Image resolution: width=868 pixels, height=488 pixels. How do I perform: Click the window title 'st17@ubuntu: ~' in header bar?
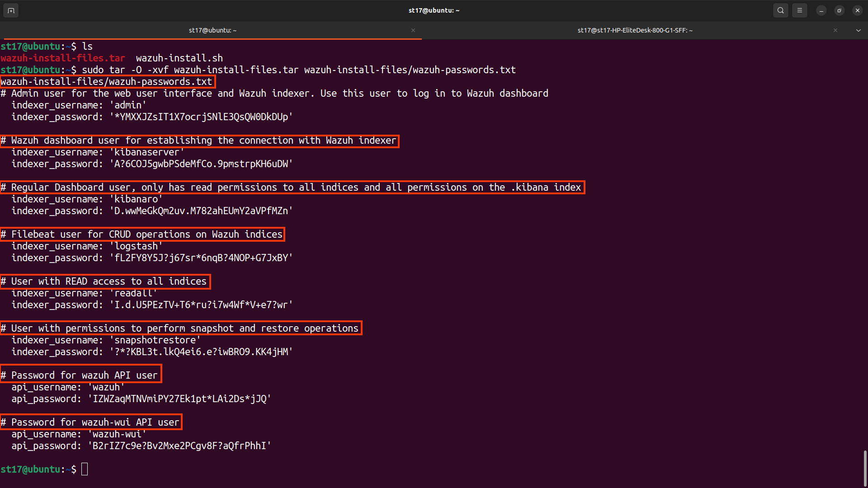[434, 10]
